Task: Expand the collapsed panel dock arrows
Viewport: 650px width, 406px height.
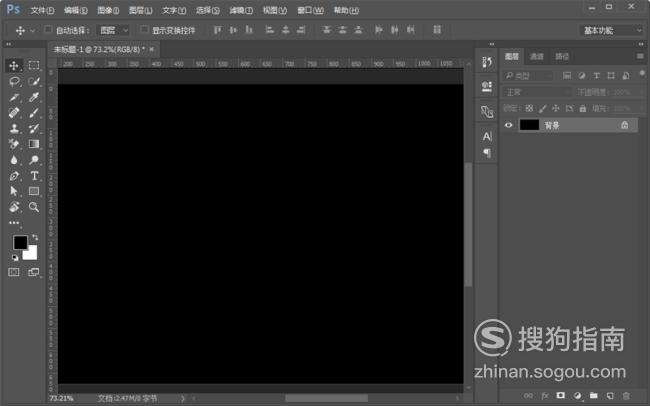Action: 492,44
